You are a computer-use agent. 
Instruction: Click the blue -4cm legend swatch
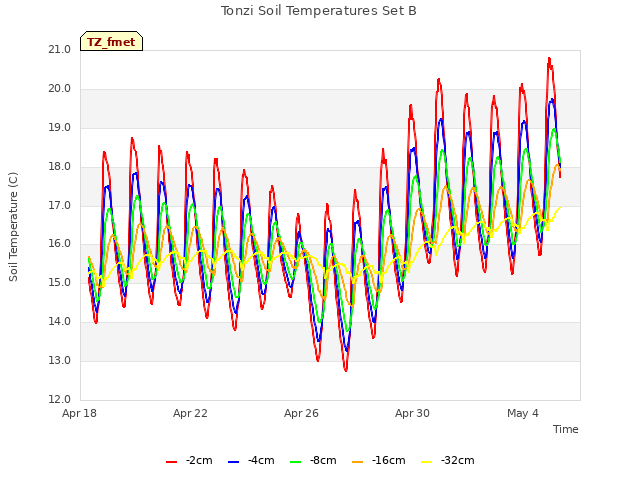point(233,462)
